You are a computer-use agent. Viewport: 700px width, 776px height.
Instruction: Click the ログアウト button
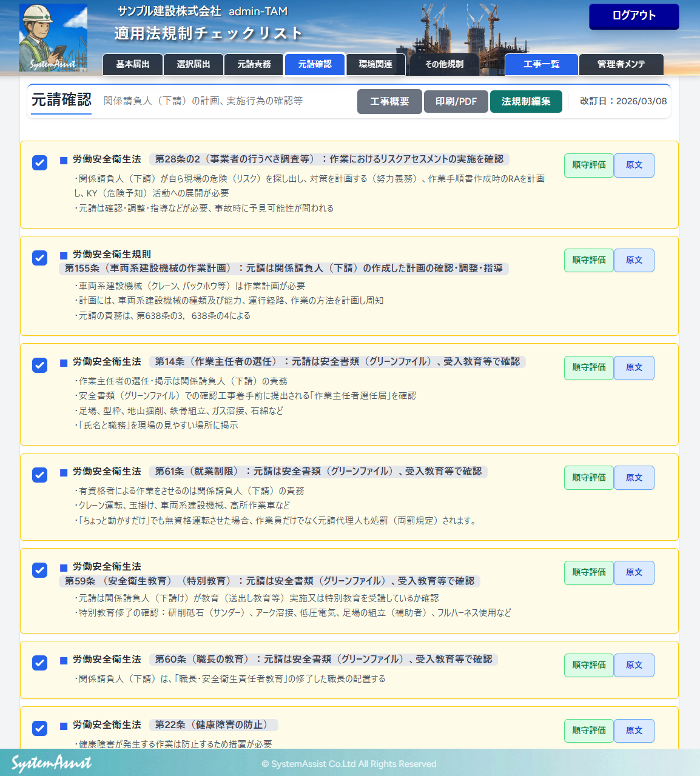(634, 16)
